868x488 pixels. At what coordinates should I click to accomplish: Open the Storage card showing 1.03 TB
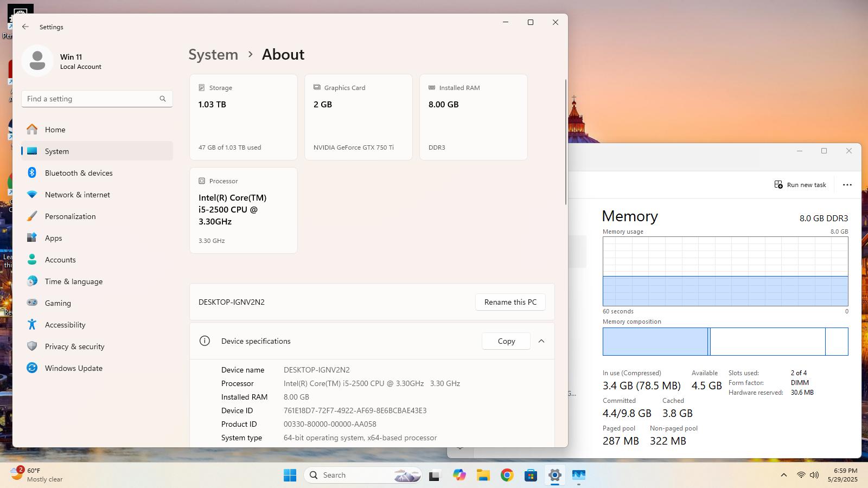tap(244, 117)
